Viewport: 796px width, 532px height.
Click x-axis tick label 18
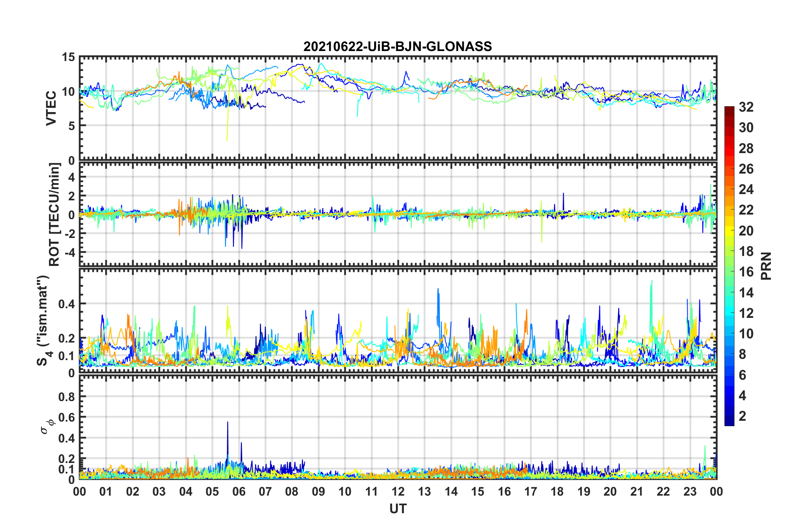[557, 491]
